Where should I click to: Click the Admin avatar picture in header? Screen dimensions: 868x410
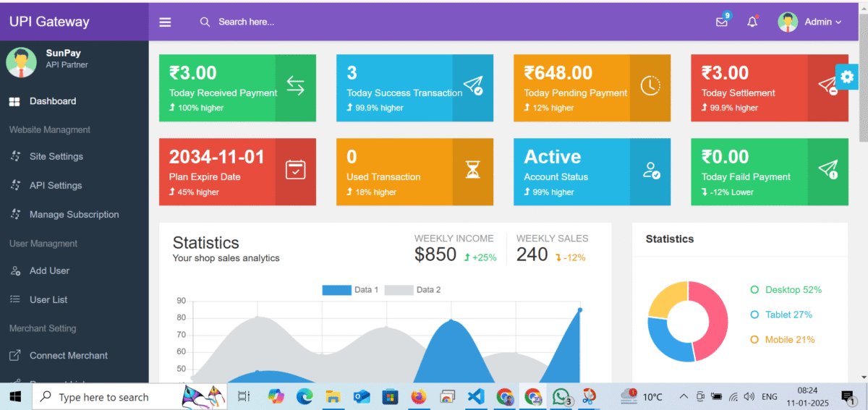(788, 22)
